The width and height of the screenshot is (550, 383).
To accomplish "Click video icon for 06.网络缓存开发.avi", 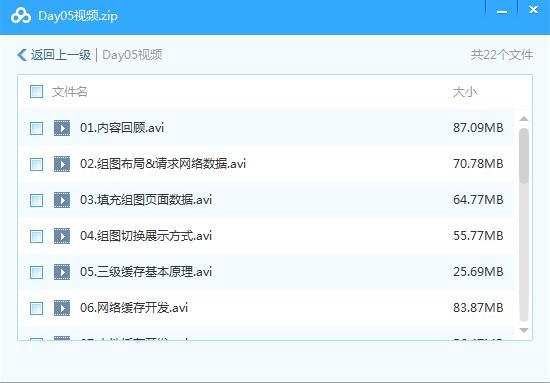I will (62, 308).
